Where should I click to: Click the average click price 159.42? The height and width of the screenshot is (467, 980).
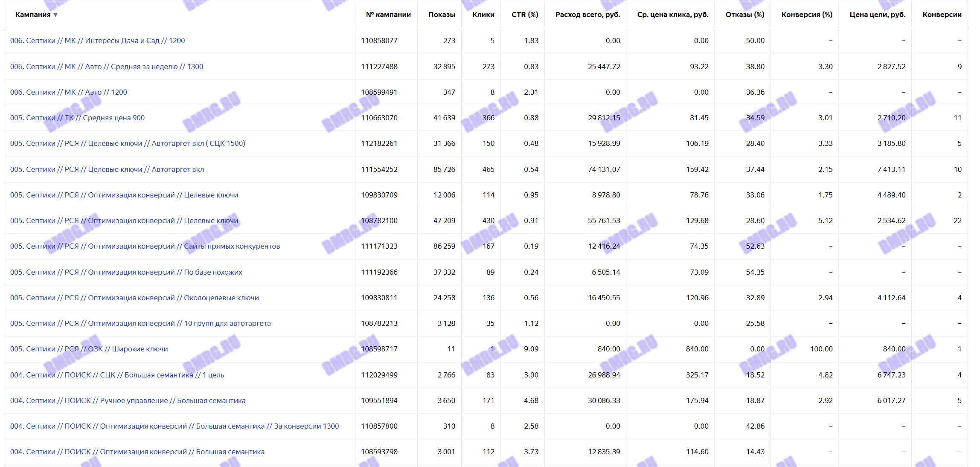(x=697, y=169)
